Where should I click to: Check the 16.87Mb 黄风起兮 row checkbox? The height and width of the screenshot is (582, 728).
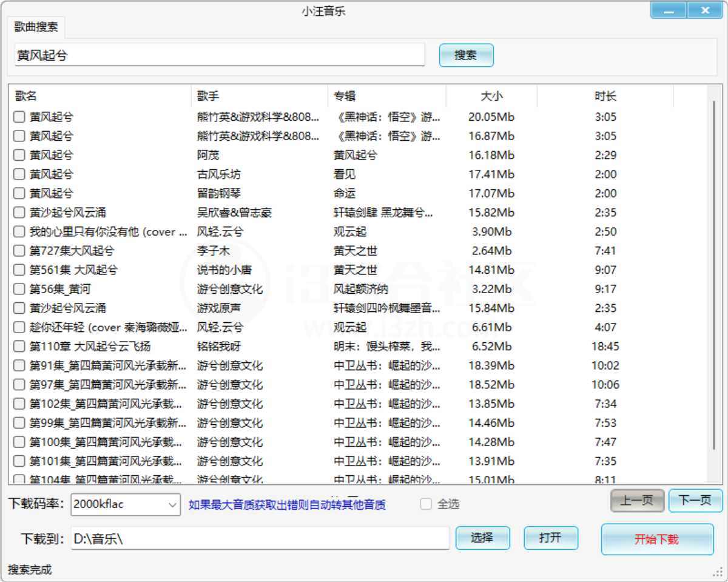point(19,136)
